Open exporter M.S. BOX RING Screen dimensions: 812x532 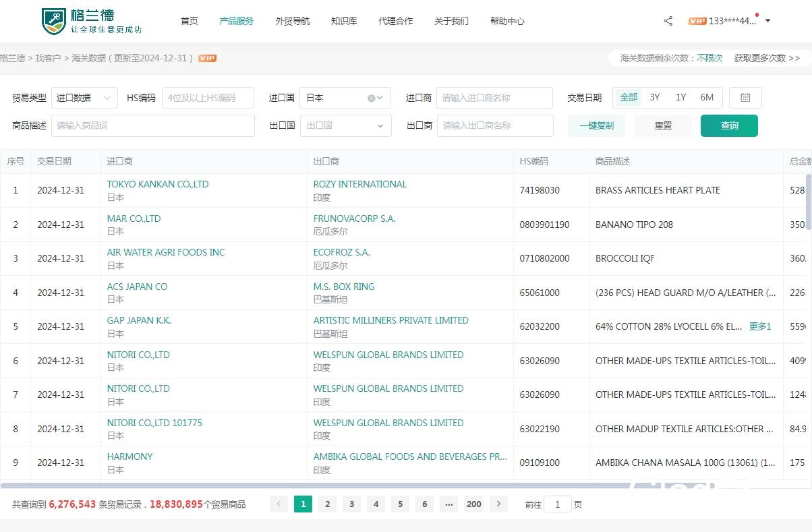[344, 287]
